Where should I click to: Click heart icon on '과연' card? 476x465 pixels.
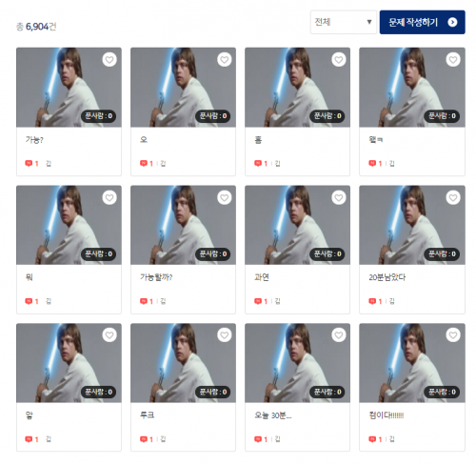point(339,197)
